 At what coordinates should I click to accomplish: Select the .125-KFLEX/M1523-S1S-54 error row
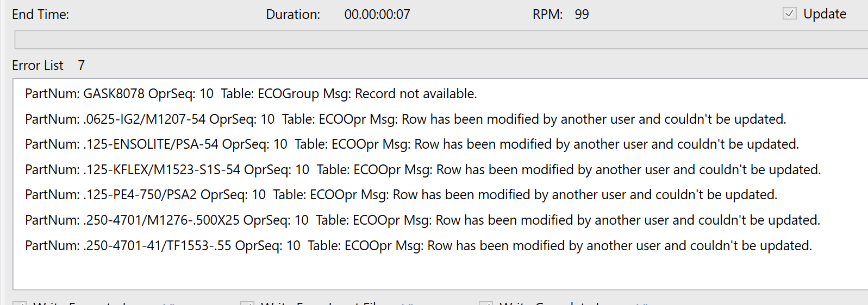tap(423, 170)
